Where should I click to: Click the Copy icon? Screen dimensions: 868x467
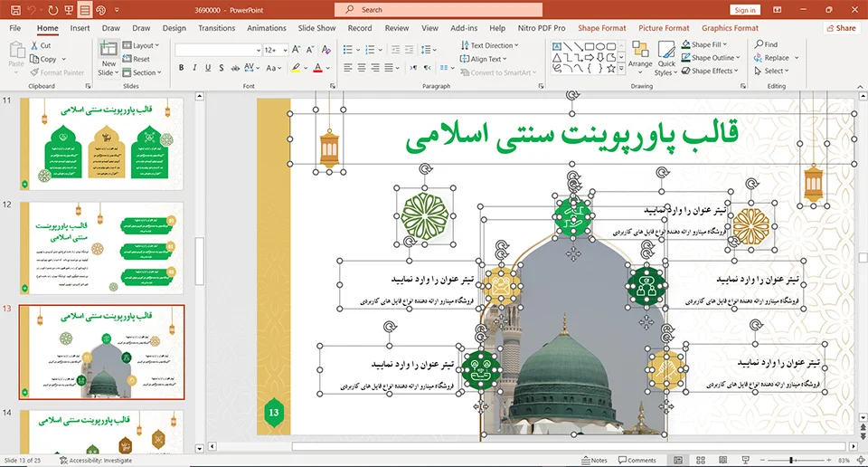coord(35,59)
